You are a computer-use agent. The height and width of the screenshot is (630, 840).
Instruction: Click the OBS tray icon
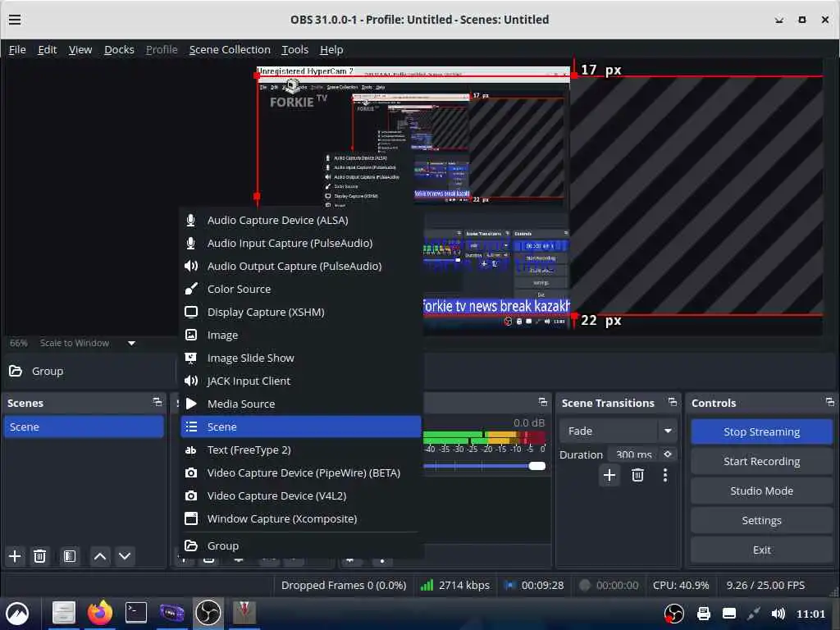674,614
